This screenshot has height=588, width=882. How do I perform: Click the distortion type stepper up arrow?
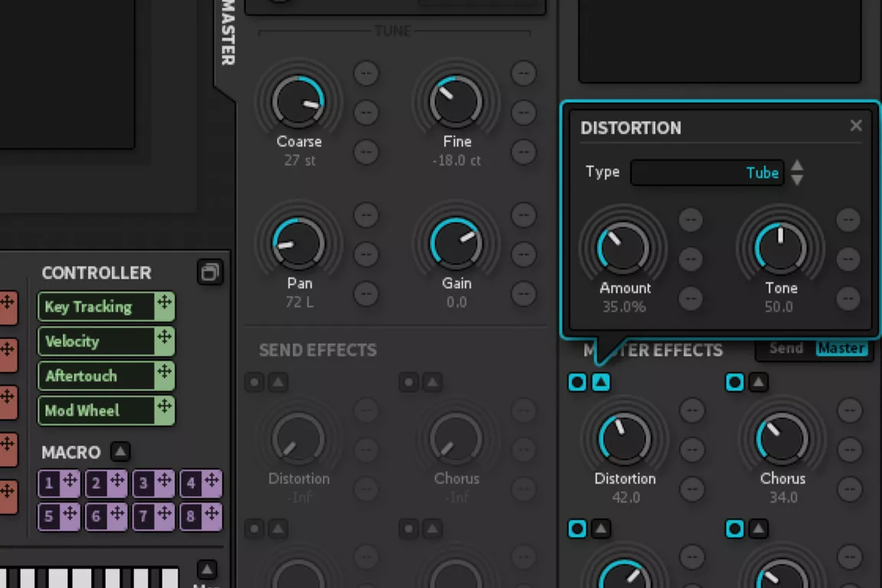pyautogui.click(x=797, y=165)
